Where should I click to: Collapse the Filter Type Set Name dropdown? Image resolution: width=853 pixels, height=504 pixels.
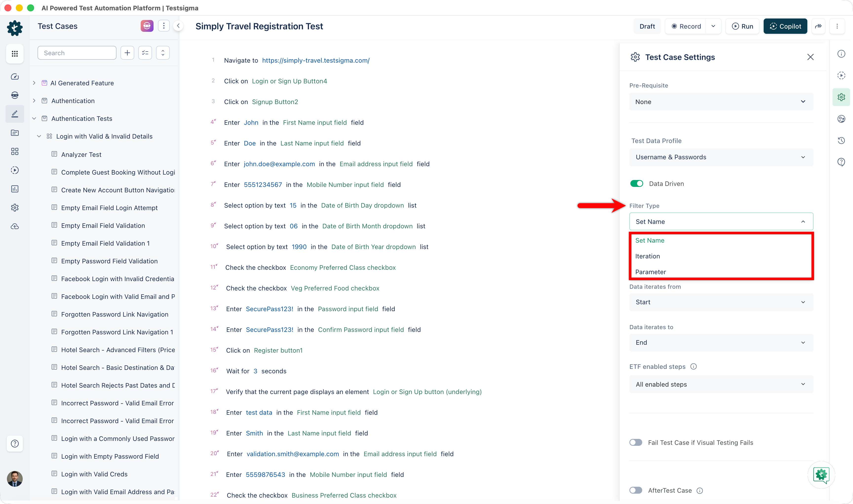click(x=721, y=221)
